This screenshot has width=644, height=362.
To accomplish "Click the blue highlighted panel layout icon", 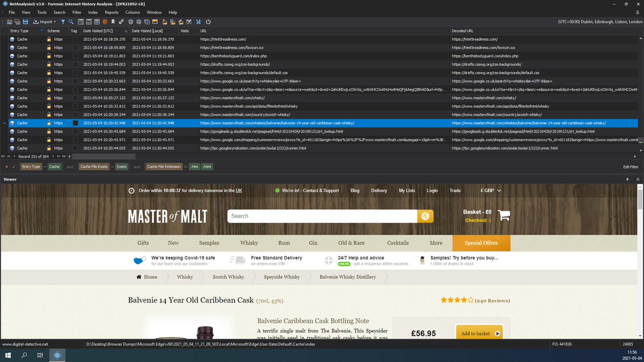I will point(97,22).
